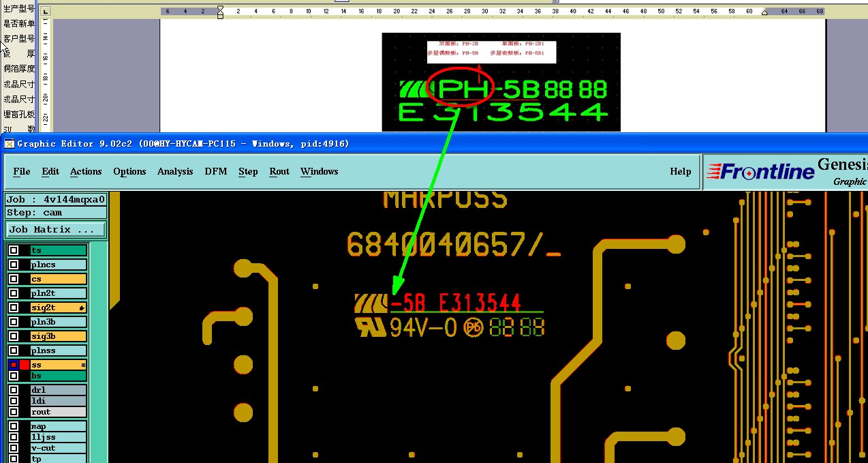Toggle display checkbox for bs layer

click(x=14, y=376)
